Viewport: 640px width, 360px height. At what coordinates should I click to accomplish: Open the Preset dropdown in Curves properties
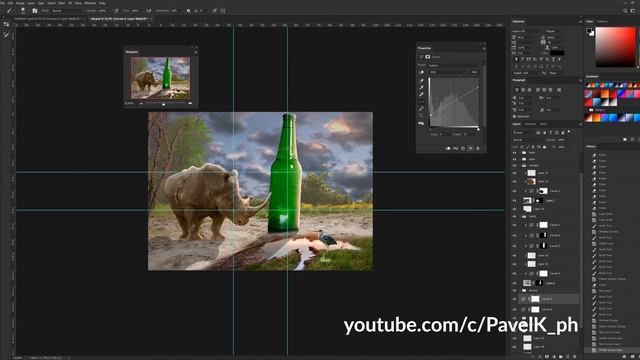point(454,65)
